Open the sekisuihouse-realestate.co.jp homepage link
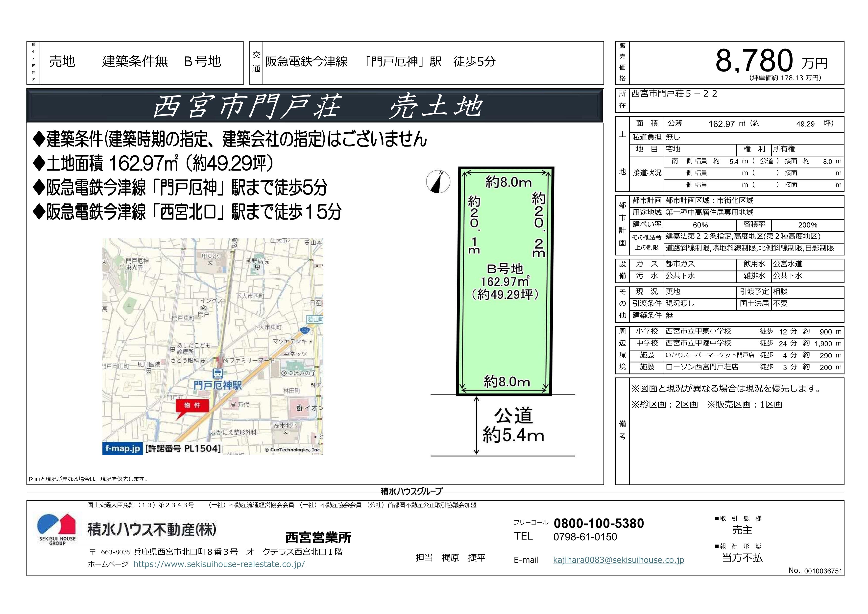 219,564
